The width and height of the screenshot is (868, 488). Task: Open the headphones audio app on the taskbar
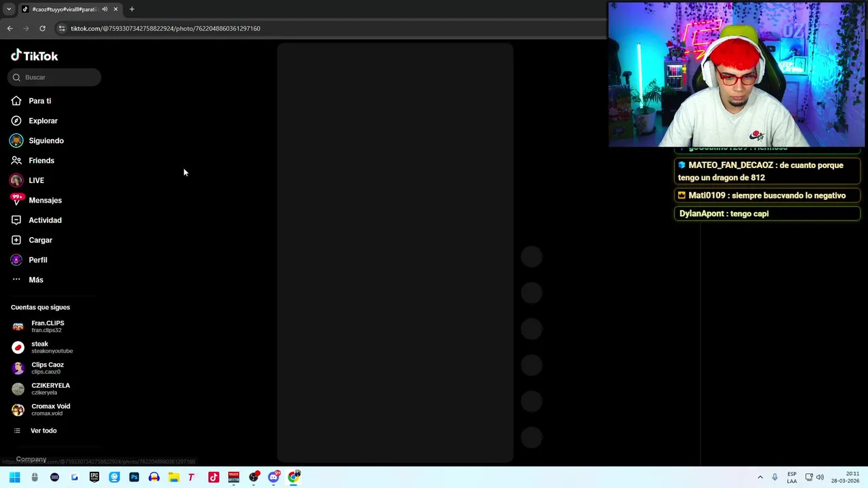click(x=154, y=477)
